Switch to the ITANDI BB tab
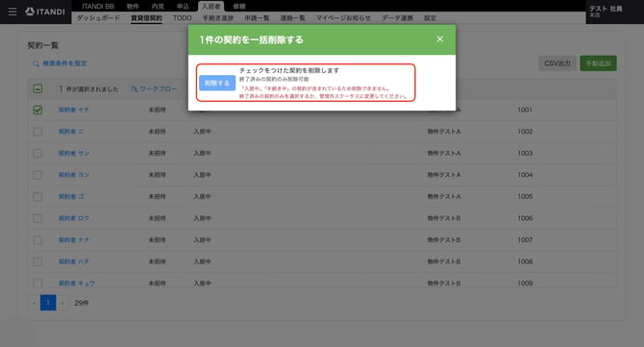644x347 pixels. [98, 6]
